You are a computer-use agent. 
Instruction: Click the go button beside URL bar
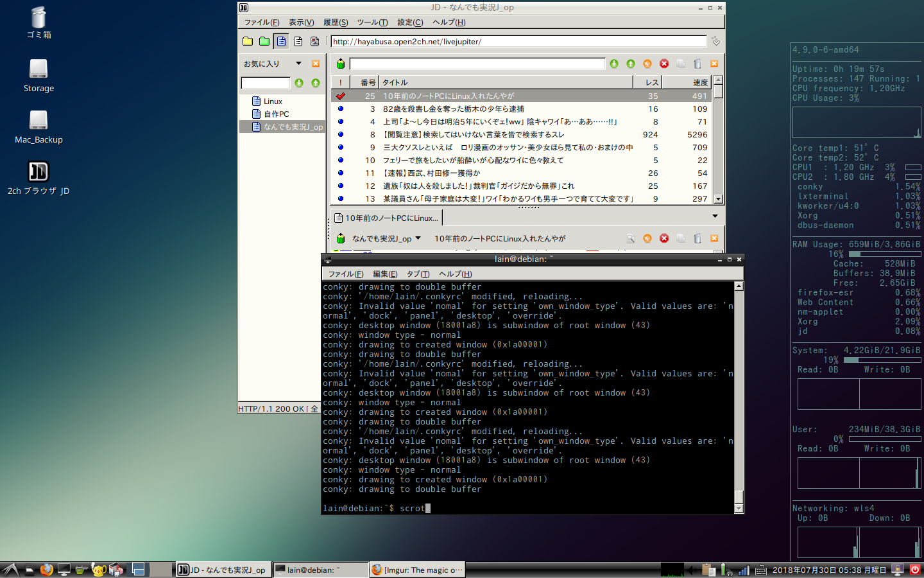tap(715, 42)
